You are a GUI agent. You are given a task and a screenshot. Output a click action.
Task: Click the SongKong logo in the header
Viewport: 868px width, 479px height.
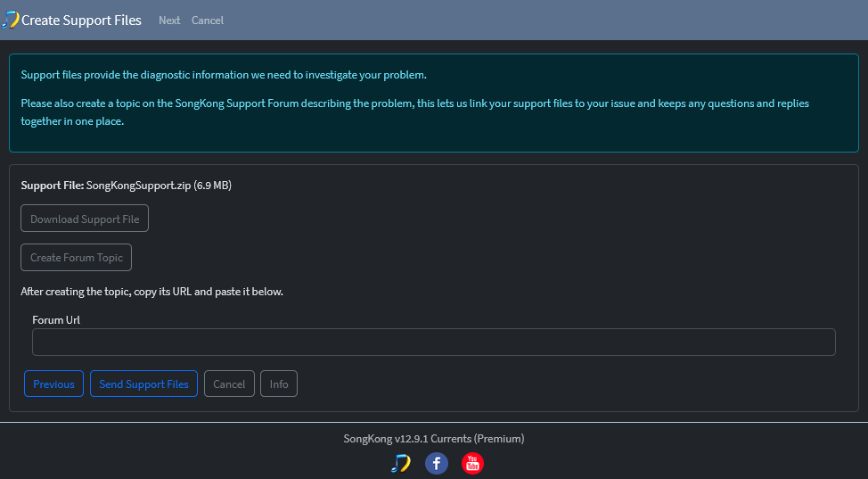coord(10,20)
